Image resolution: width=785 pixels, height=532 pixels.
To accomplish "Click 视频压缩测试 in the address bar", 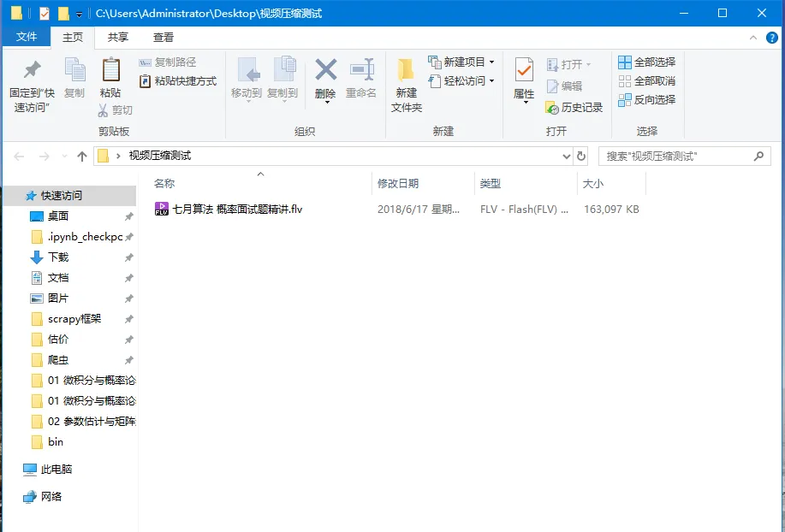I will pyautogui.click(x=160, y=156).
